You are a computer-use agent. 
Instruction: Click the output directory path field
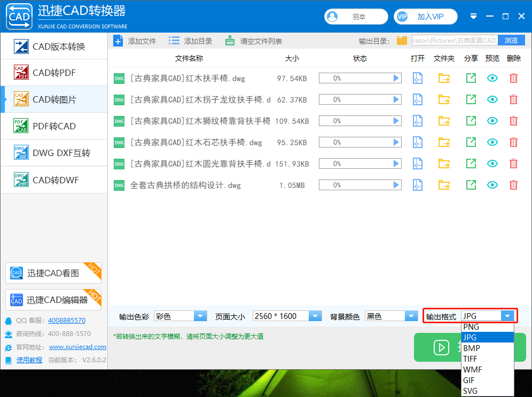455,41
